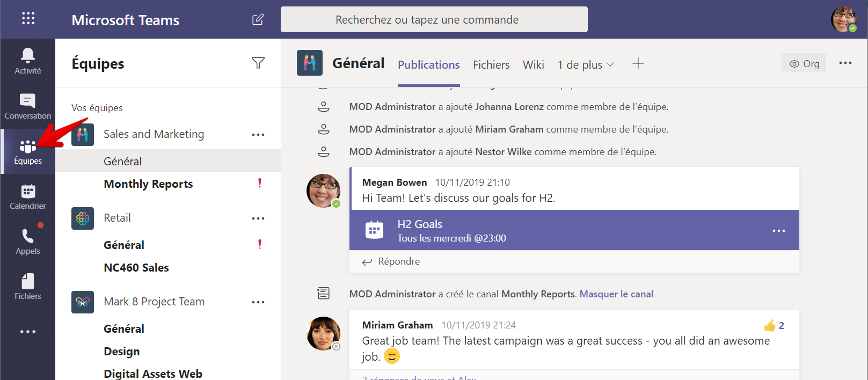Select Général channel under Sales and Marketing
The image size is (868, 380).
pos(168,161)
